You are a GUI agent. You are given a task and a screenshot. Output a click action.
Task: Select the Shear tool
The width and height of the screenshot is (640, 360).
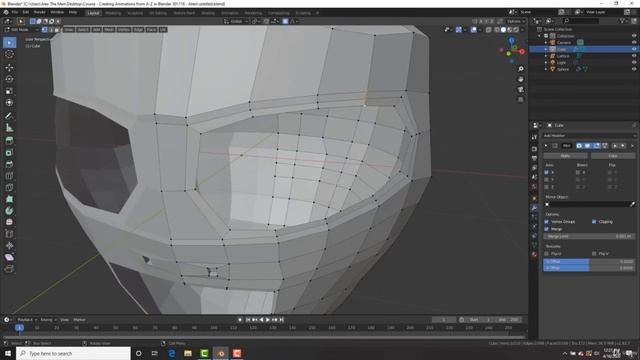pos(9,257)
